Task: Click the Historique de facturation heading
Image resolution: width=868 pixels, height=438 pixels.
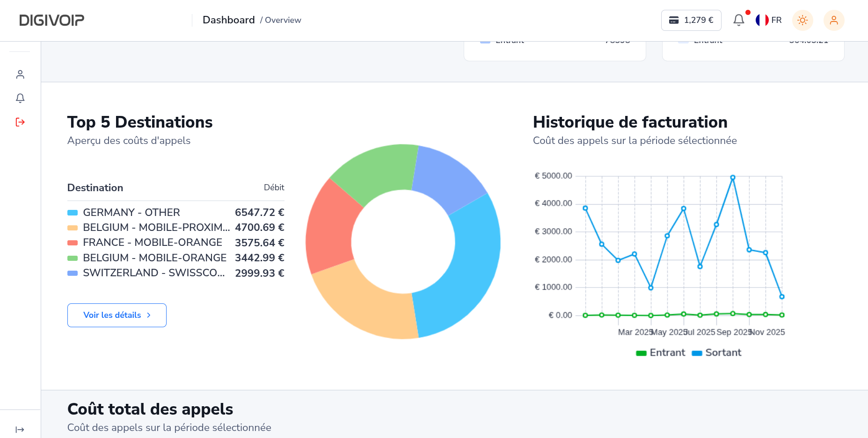Action: coord(630,122)
